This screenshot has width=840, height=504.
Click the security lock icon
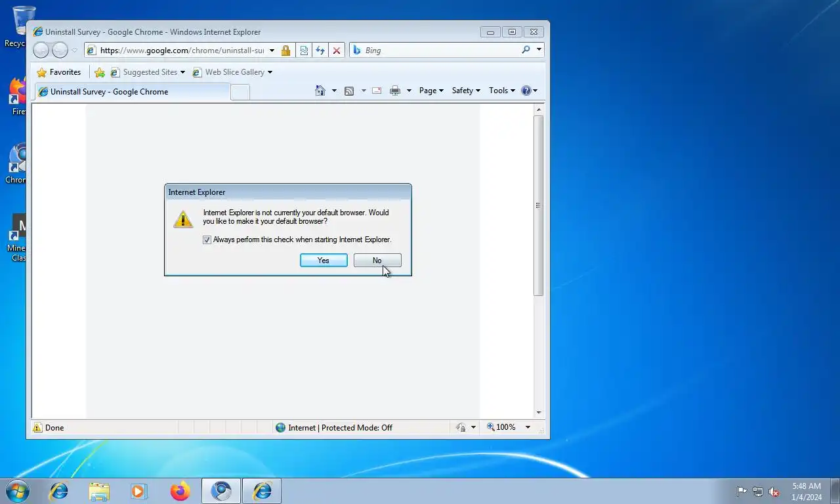tap(285, 51)
